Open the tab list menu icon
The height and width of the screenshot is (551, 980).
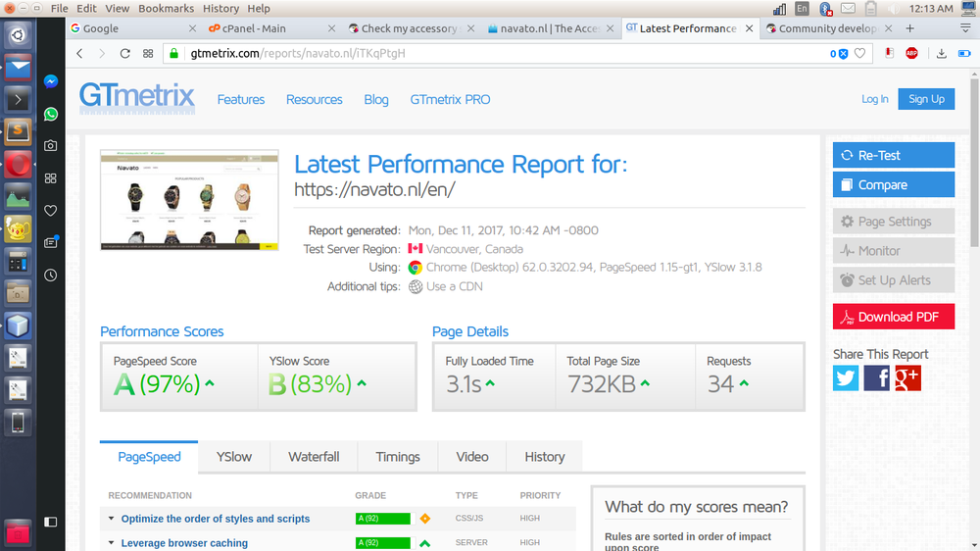click(965, 28)
